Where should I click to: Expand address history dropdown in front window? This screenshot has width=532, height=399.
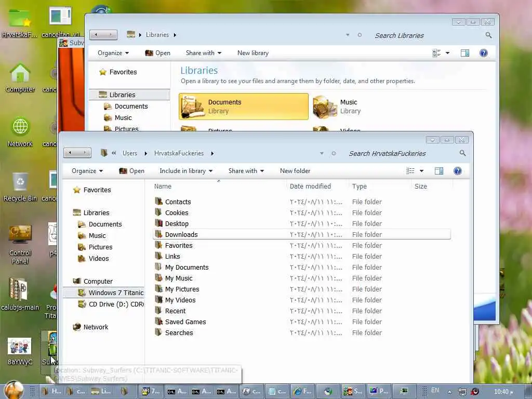[x=322, y=153]
